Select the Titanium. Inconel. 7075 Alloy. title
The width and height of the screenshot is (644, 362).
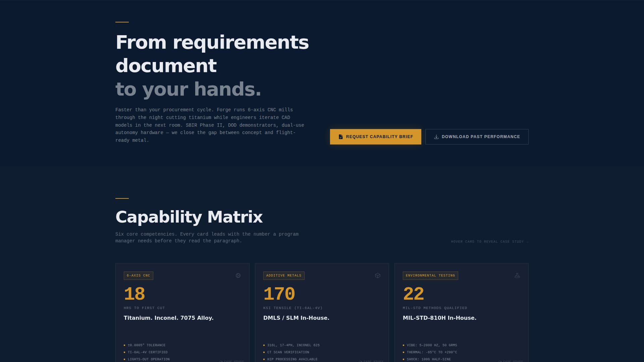(168, 318)
